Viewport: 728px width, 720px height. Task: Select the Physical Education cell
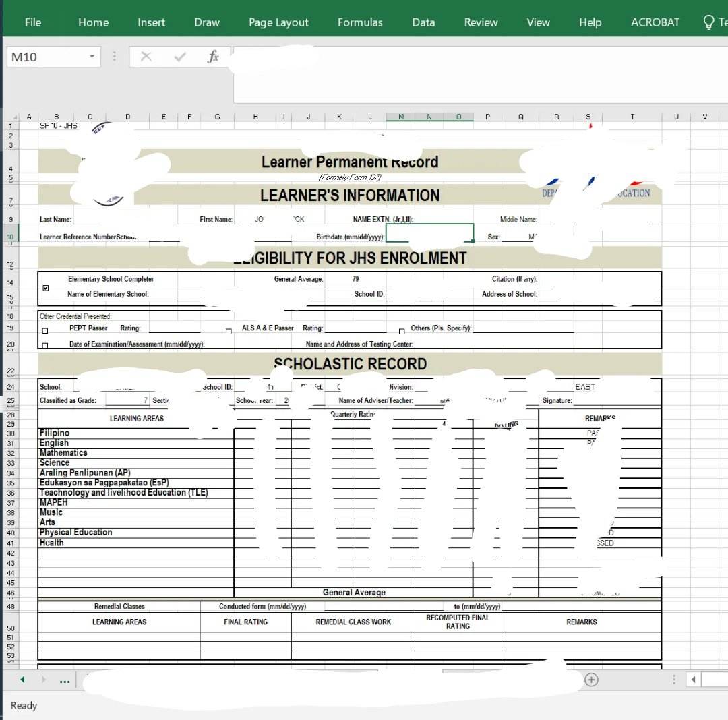click(x=135, y=532)
